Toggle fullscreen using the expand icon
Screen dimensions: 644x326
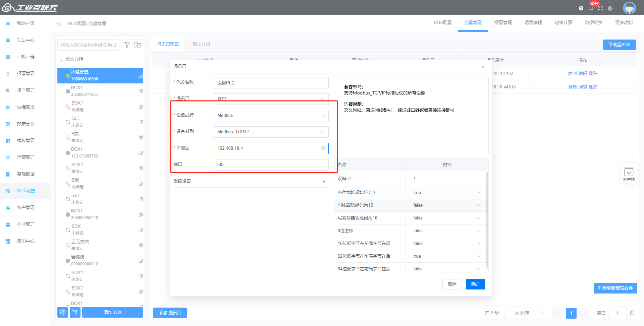coord(600,8)
